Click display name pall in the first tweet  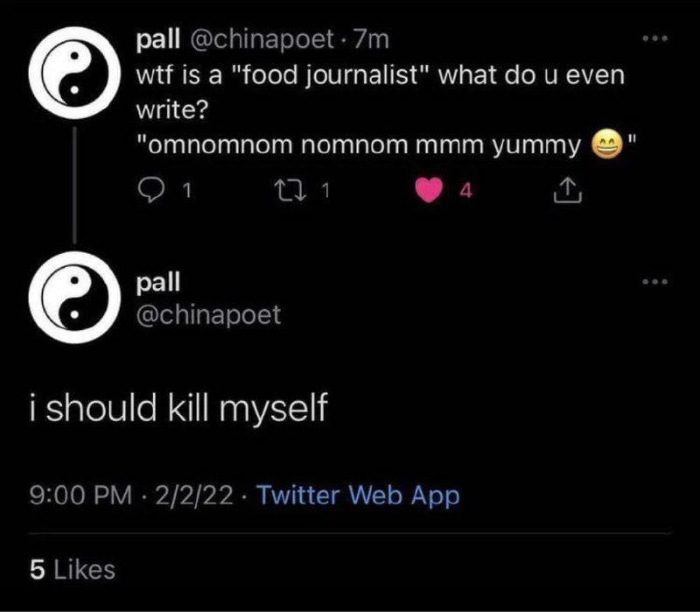(x=157, y=39)
